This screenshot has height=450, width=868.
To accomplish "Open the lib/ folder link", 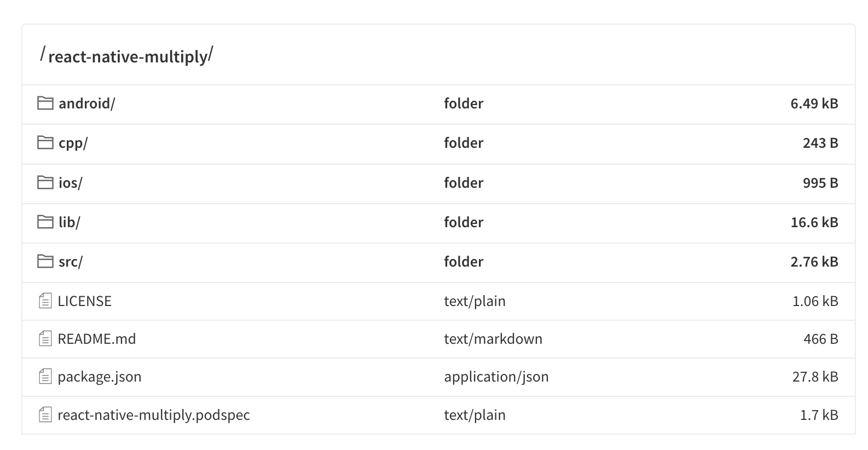I will point(69,222).
